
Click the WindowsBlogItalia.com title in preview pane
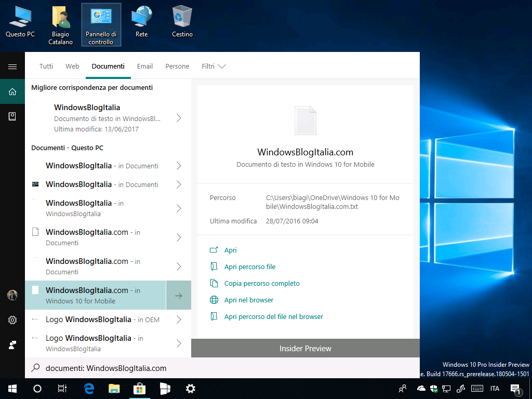click(x=305, y=152)
